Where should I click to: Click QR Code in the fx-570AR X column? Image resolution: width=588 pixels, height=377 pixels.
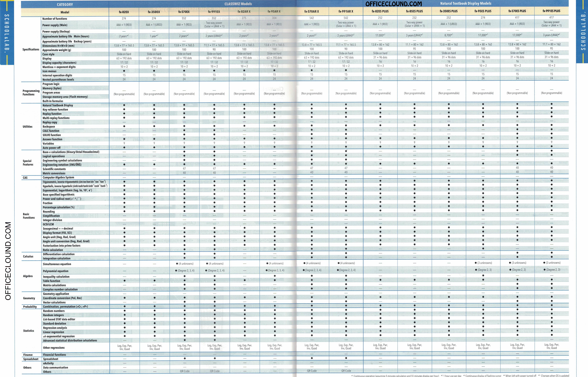pyautogui.click(x=312, y=371)
